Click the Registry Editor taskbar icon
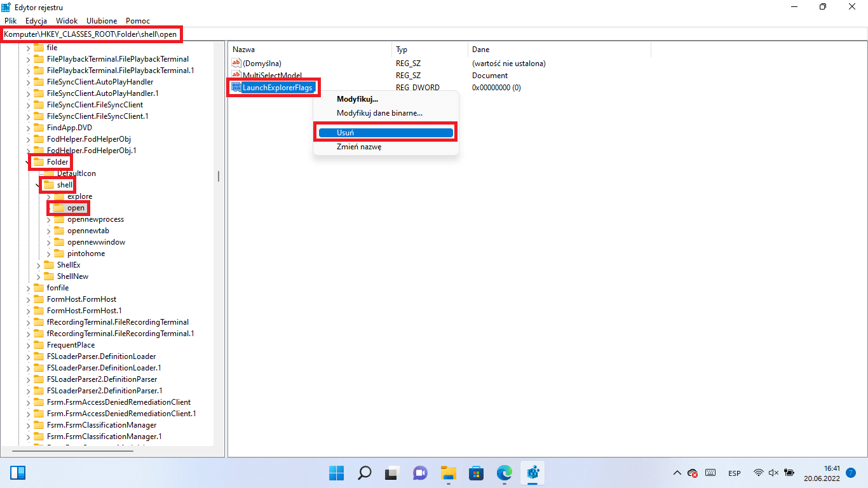This screenshot has width=868, height=488. pos(532,473)
